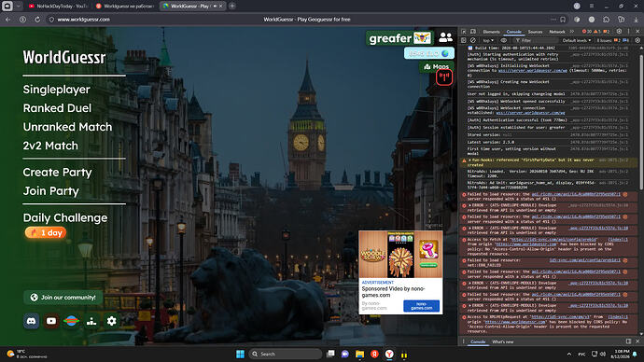Expand the run-hooks warning message
This screenshot has height=362, width=644.
pyautogui.click(x=469, y=160)
